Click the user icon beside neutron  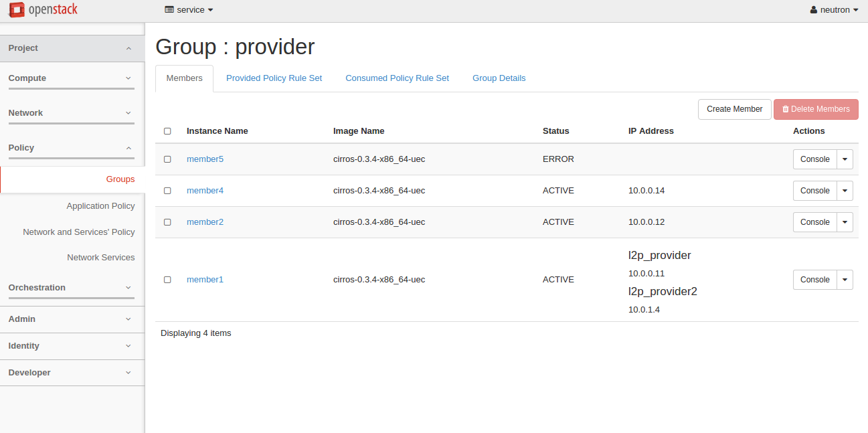[x=814, y=10]
